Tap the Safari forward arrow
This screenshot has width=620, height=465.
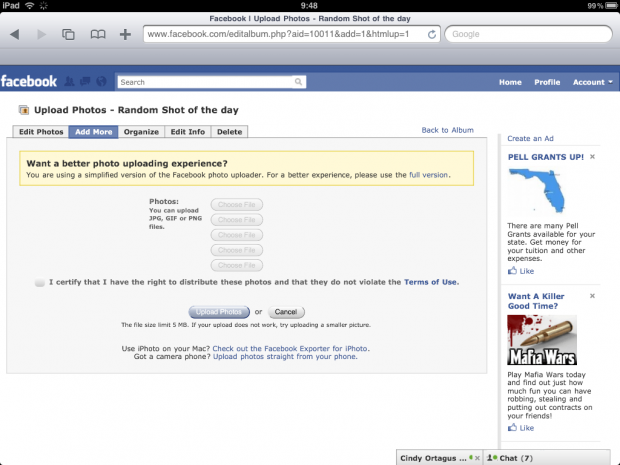coord(41,34)
